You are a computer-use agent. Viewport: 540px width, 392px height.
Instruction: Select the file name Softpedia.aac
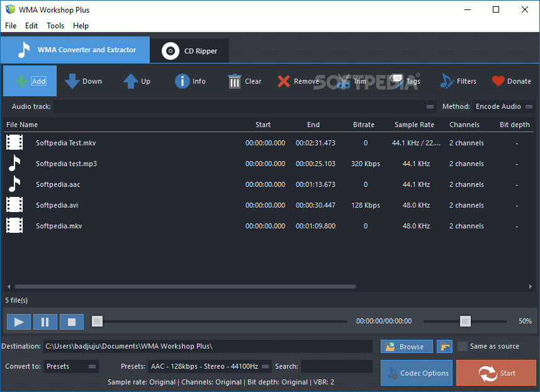(58, 184)
